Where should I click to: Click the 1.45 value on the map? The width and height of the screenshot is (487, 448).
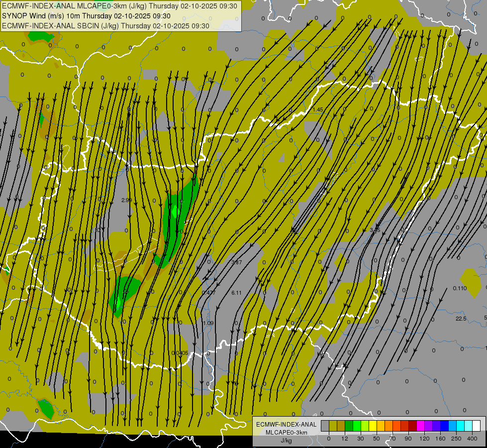318,110
